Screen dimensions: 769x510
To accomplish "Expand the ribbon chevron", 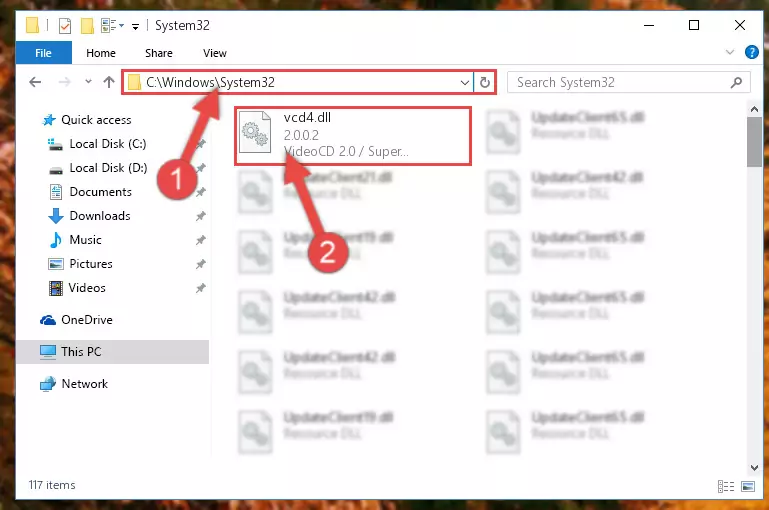I will 730,52.
